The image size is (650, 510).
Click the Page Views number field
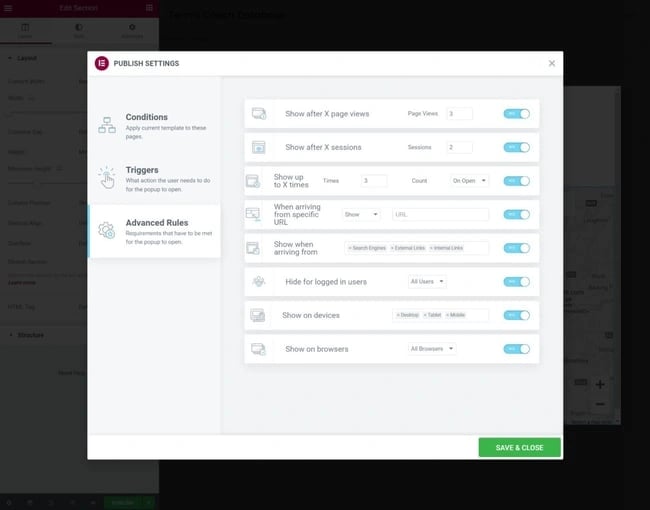[x=460, y=114]
